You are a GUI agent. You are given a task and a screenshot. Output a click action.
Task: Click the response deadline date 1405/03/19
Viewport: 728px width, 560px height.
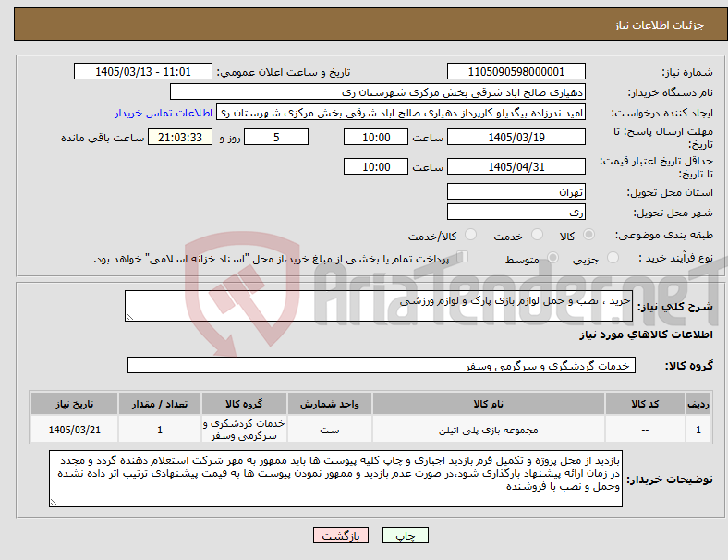pyautogui.click(x=516, y=137)
